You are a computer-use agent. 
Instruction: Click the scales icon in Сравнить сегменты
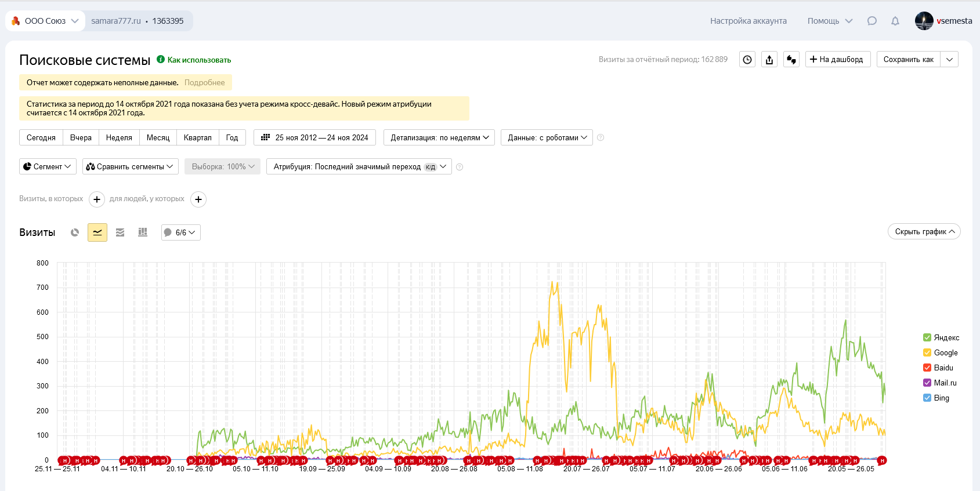click(x=91, y=166)
